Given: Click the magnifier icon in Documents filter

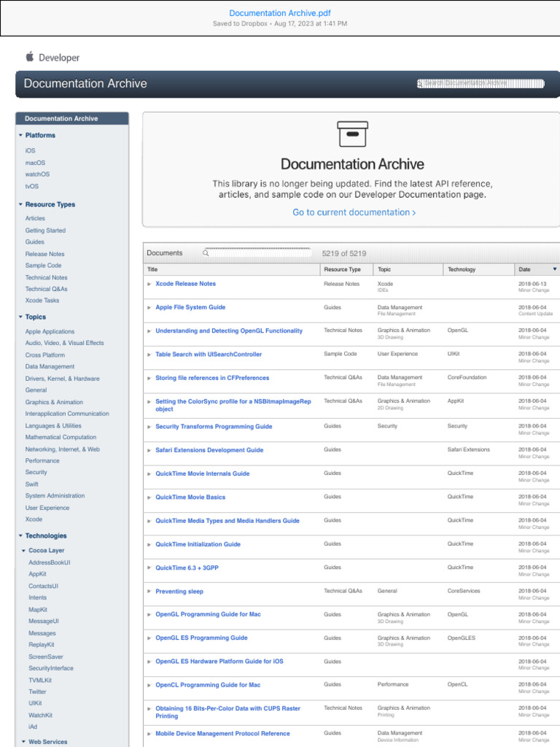Looking at the screenshot, I should 206,253.
